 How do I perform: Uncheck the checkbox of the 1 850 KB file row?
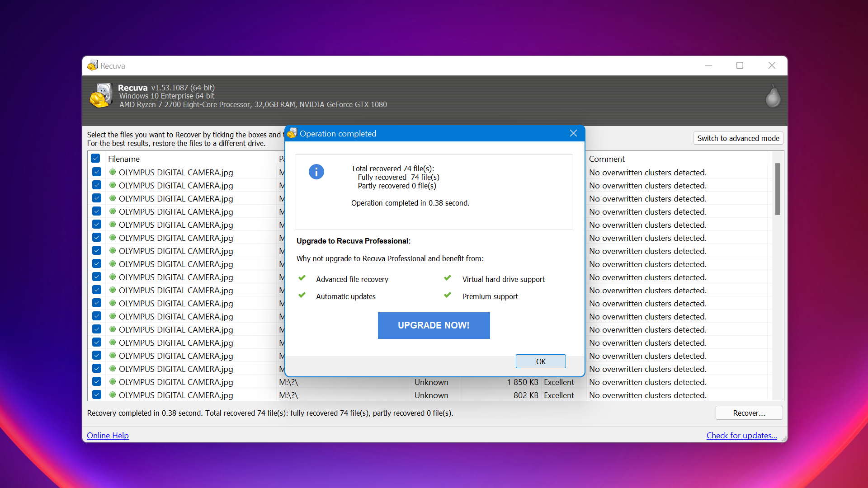click(97, 381)
